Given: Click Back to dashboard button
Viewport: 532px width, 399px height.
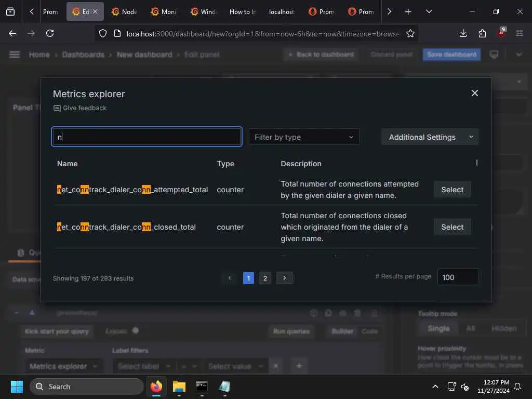Looking at the screenshot, I should click(x=321, y=55).
